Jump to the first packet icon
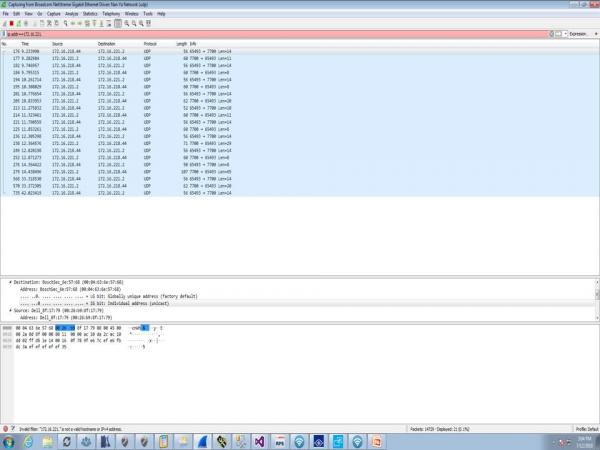 tap(94, 23)
